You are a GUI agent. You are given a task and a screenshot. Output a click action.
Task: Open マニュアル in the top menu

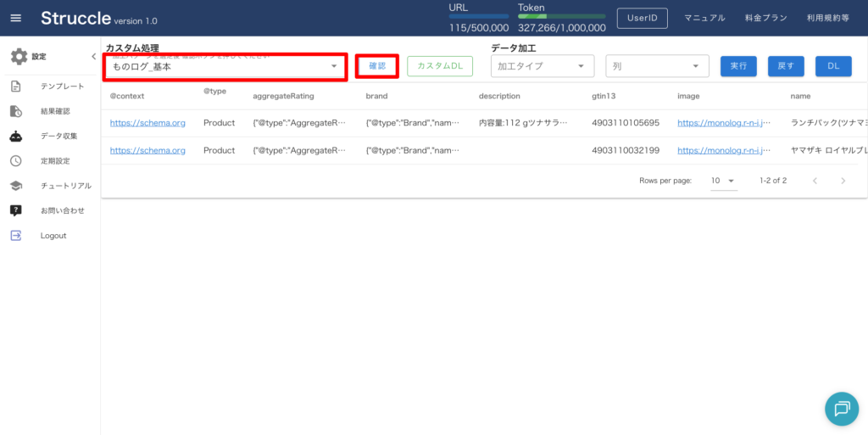point(704,18)
